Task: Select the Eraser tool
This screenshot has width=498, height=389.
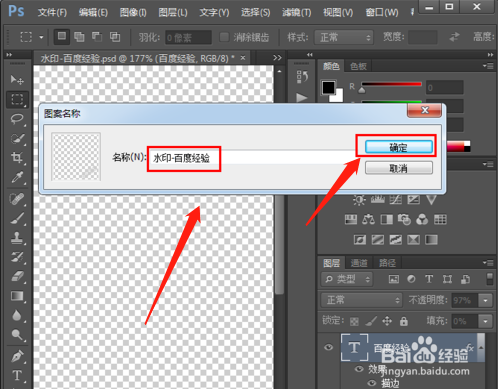Action: tap(17, 276)
